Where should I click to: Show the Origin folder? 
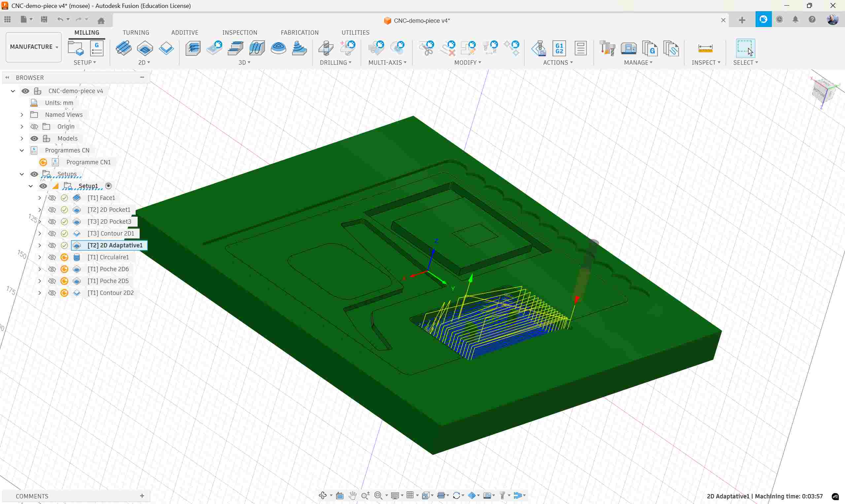pos(34,126)
